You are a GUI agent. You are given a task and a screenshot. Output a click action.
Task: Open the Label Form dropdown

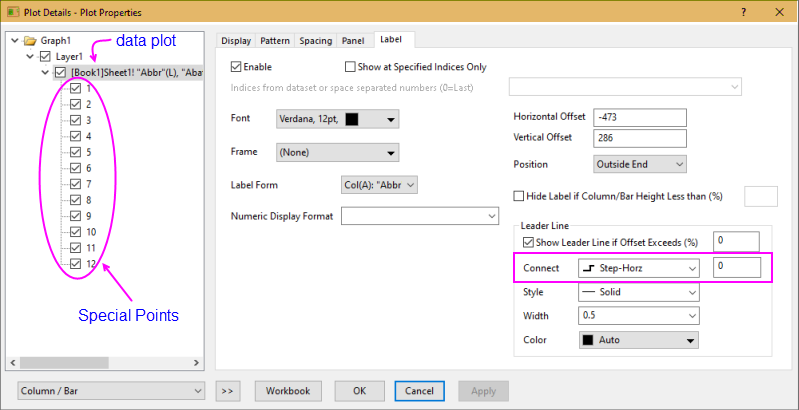pos(378,185)
